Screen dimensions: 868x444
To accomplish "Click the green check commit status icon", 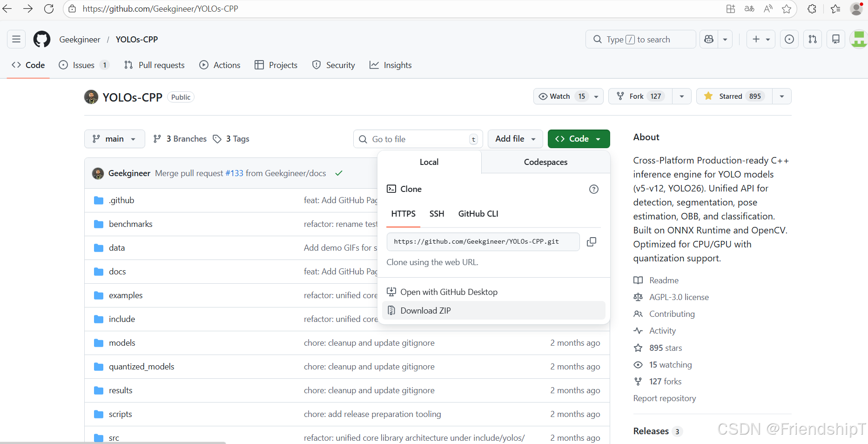I will pyautogui.click(x=339, y=173).
